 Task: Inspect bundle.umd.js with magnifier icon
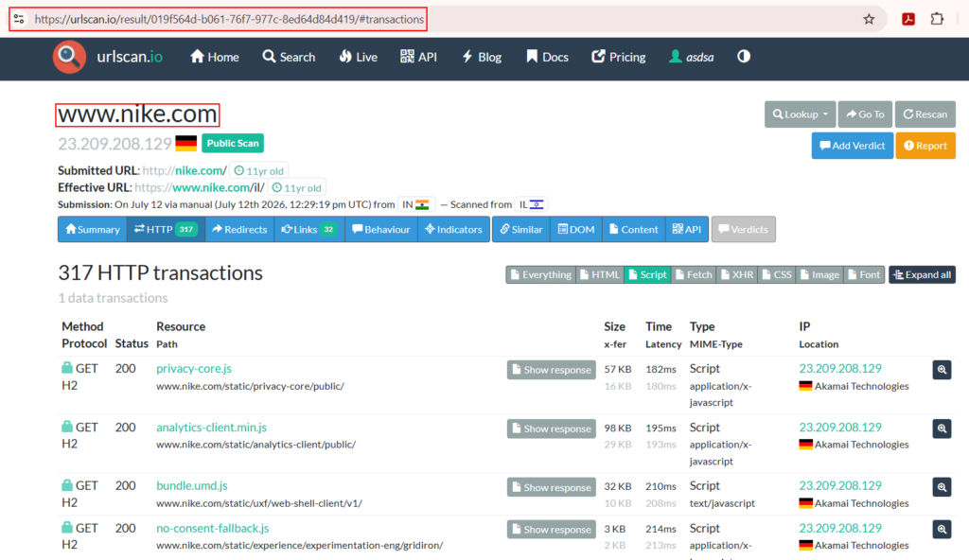(x=942, y=487)
